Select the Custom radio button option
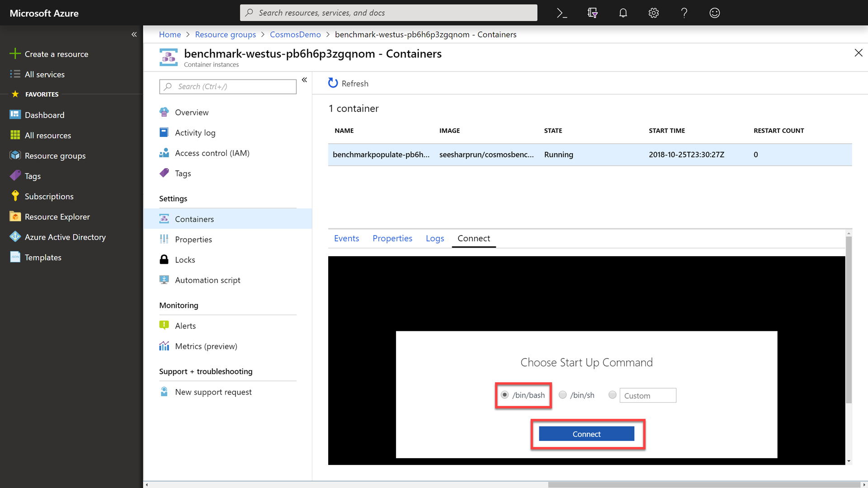The height and width of the screenshot is (488, 868). (x=612, y=394)
